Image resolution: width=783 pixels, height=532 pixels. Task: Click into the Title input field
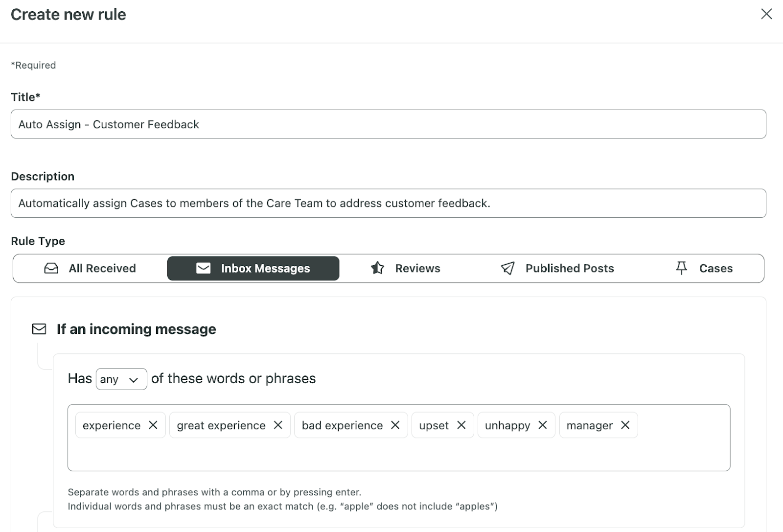click(388, 124)
